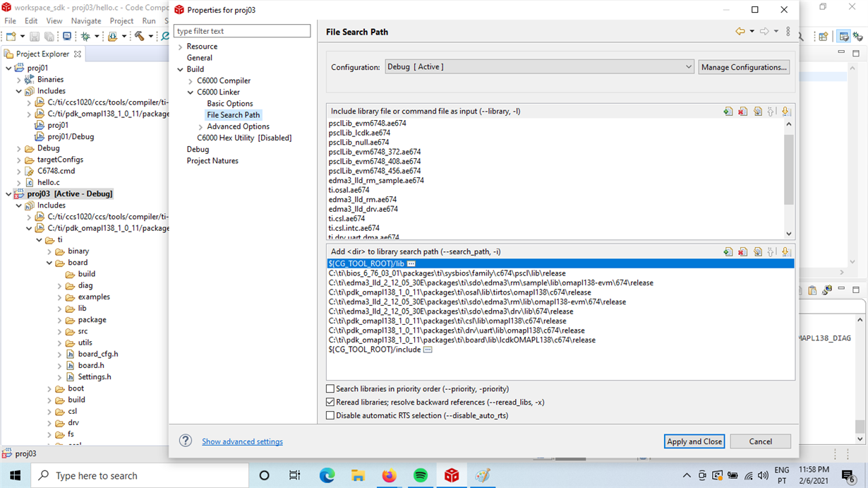Open the Navigate menu

(86, 21)
